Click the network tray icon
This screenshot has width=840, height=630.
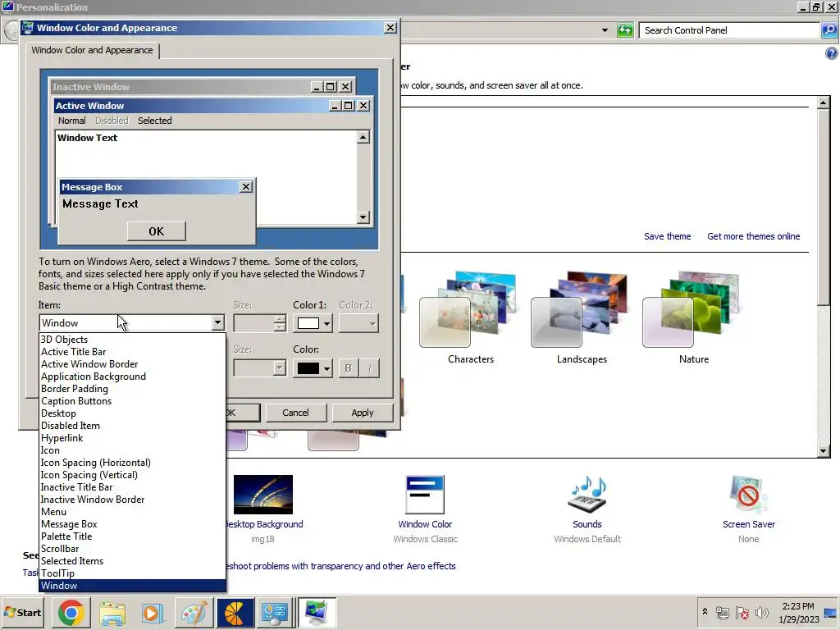click(x=723, y=612)
